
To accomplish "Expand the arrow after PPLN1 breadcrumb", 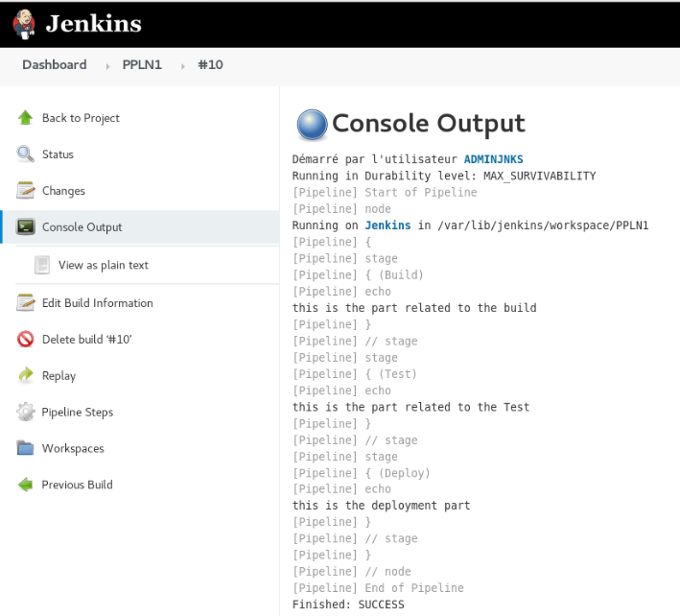I will [x=182, y=66].
